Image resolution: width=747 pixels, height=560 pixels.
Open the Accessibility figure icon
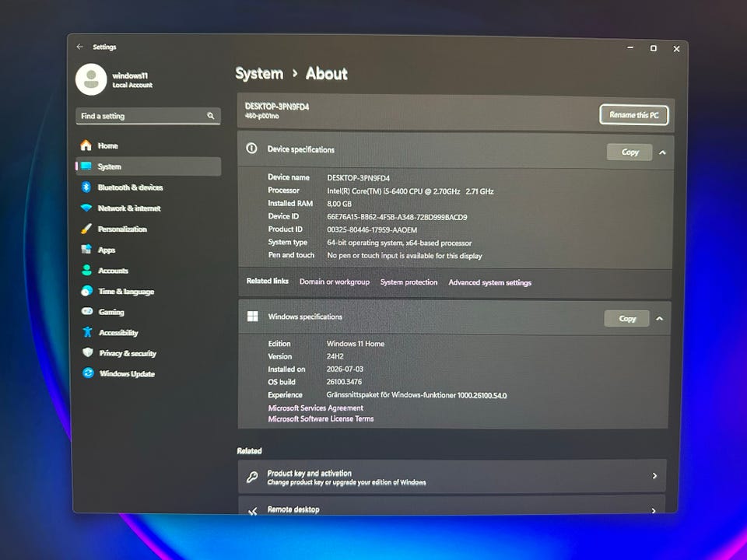(87, 332)
